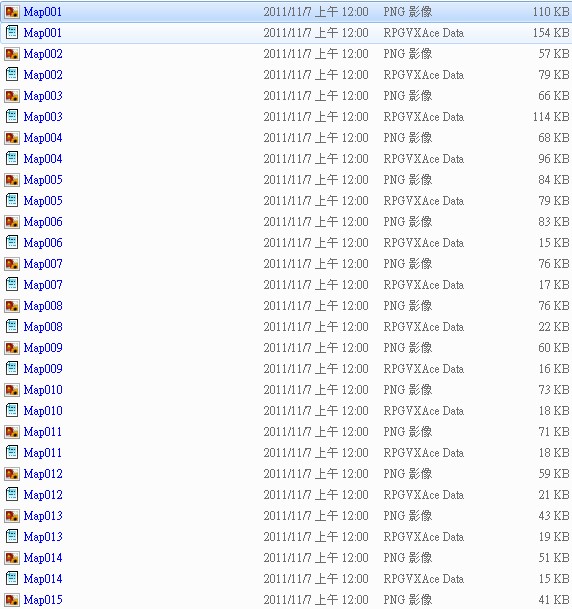This screenshot has height=609, width=572.
Task: Select Map012 file name on the 21 KB row
Action: click(43, 494)
